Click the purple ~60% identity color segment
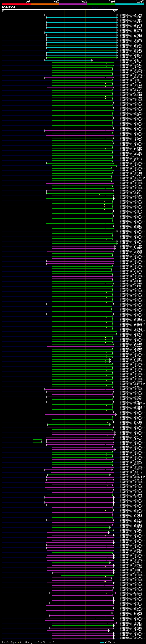This screenshot has height=644, width=146. (73, 4)
